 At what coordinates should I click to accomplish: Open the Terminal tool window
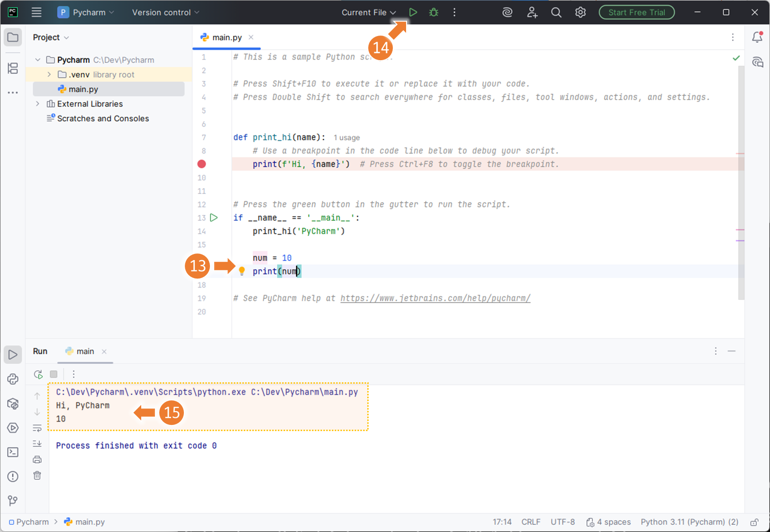[x=13, y=452]
